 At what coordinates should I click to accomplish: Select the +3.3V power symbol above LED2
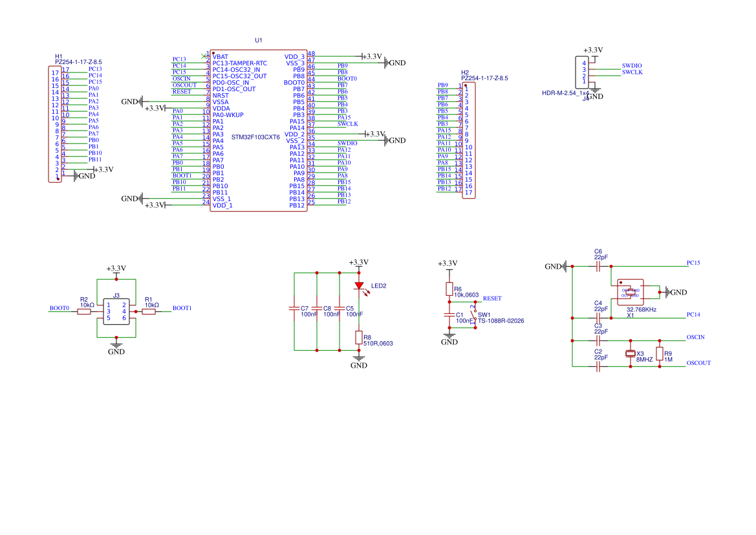(x=359, y=264)
